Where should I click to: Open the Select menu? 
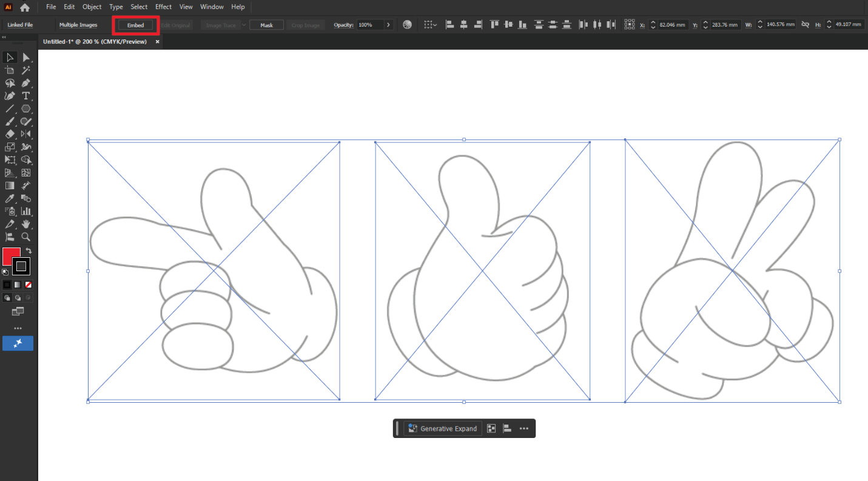139,7
